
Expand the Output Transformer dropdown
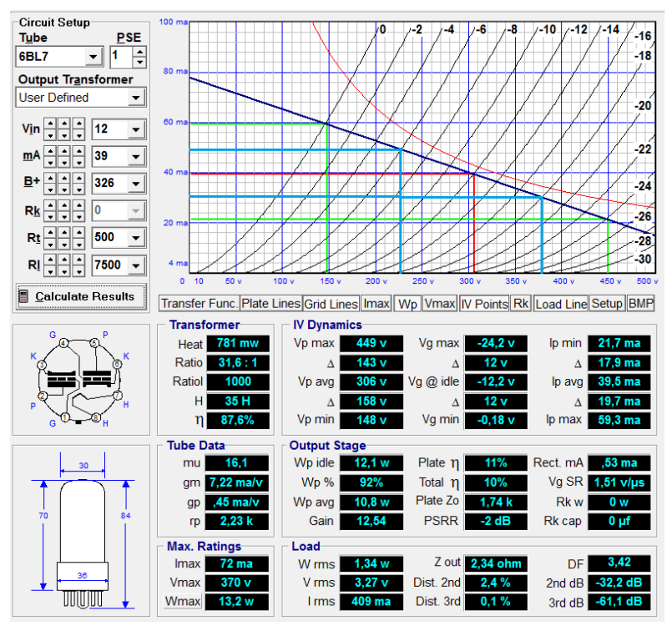pos(136,98)
